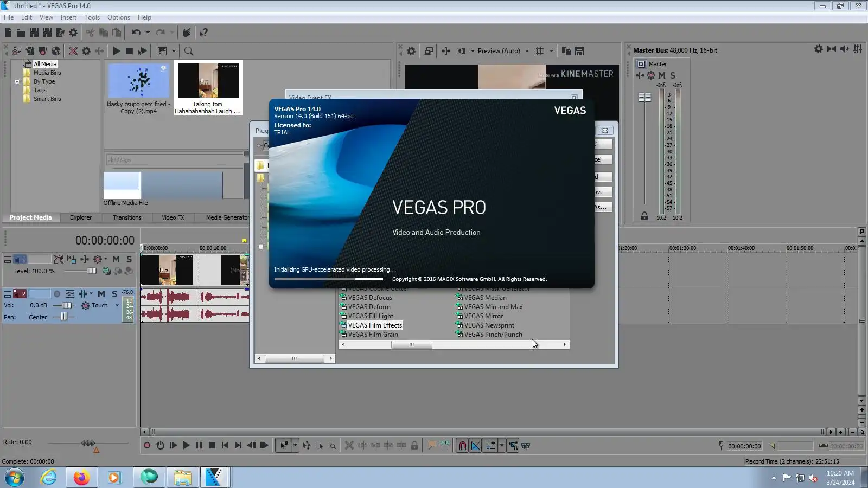Toggle Loop Playback in transport bar
Viewport: 868px width, 488px height.
160,446
